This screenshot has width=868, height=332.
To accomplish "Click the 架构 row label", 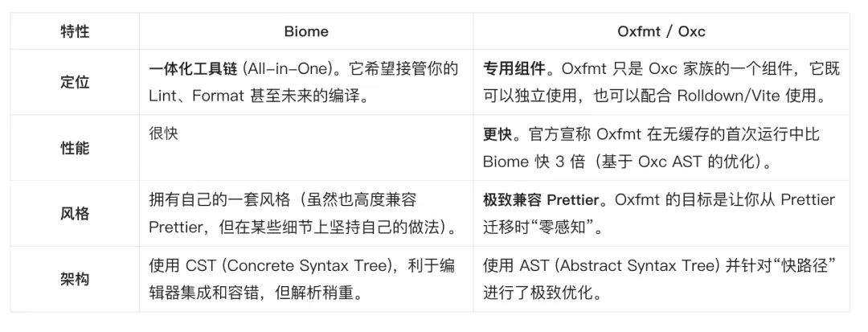I will click(75, 279).
